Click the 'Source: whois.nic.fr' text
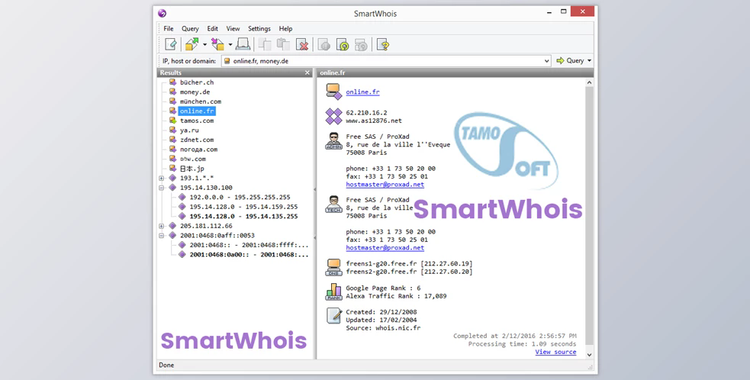Viewport: 750px width, 380px height. pos(383,328)
